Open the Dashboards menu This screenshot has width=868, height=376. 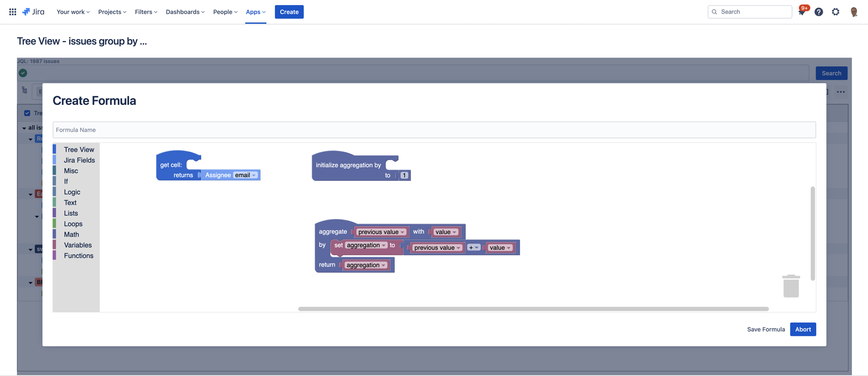click(x=185, y=12)
